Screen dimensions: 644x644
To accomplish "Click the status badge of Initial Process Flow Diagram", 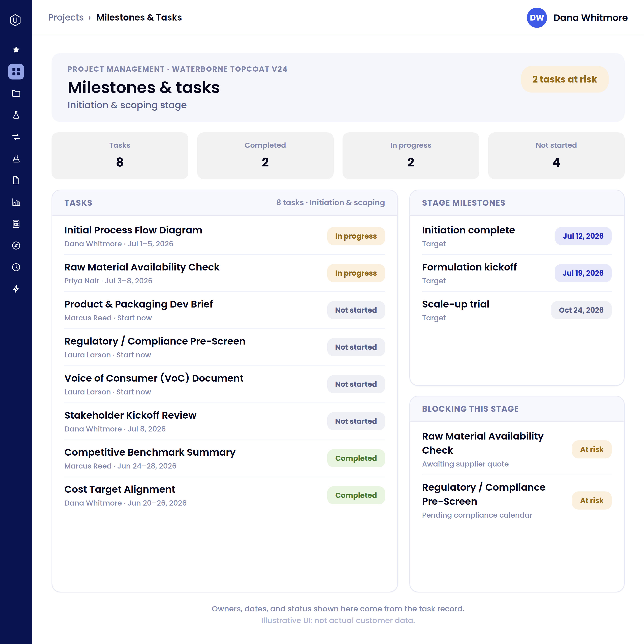I will tap(356, 236).
